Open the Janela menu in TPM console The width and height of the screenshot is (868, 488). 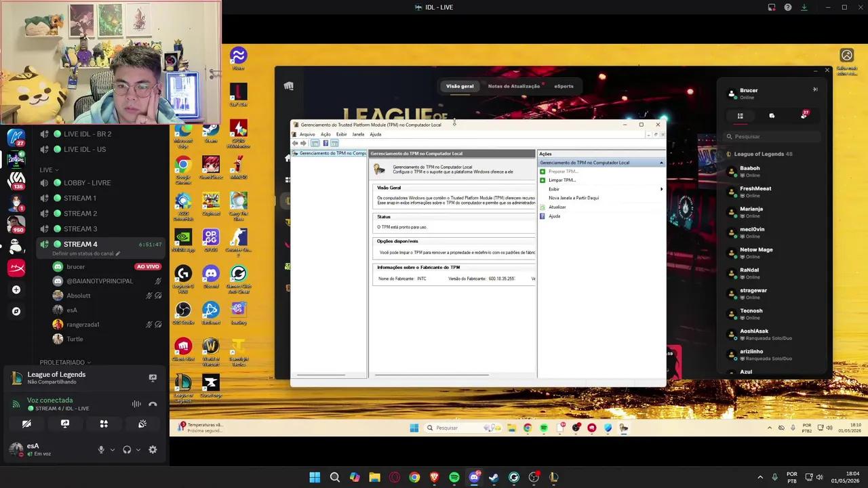click(x=358, y=134)
